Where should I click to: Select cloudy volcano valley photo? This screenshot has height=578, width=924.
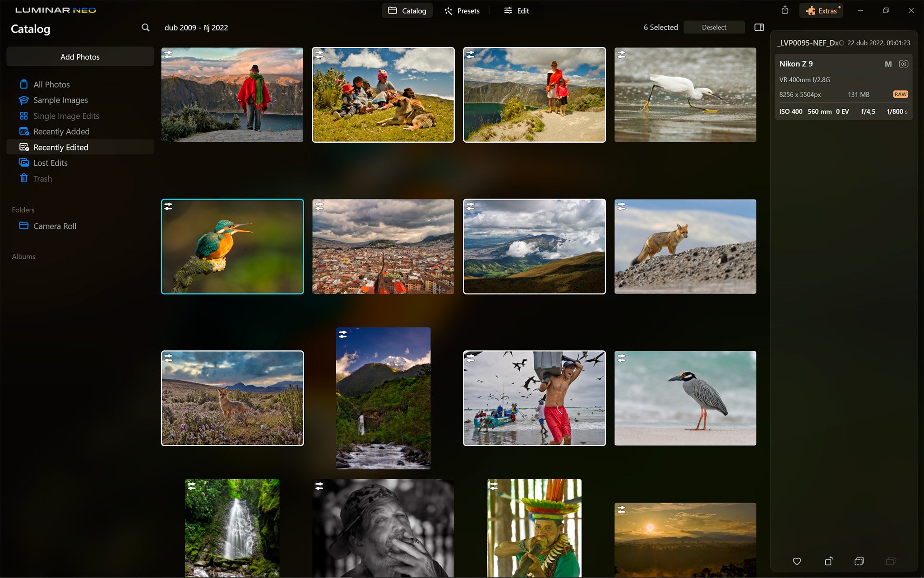(x=534, y=247)
